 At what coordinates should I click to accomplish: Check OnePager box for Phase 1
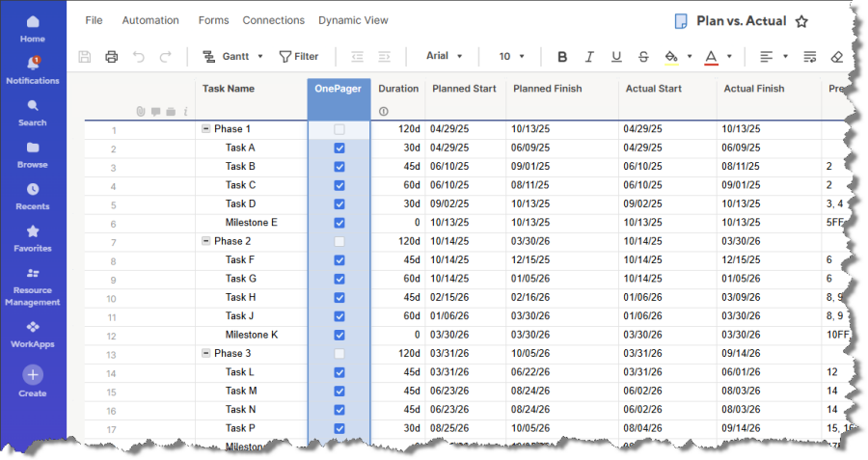339,129
